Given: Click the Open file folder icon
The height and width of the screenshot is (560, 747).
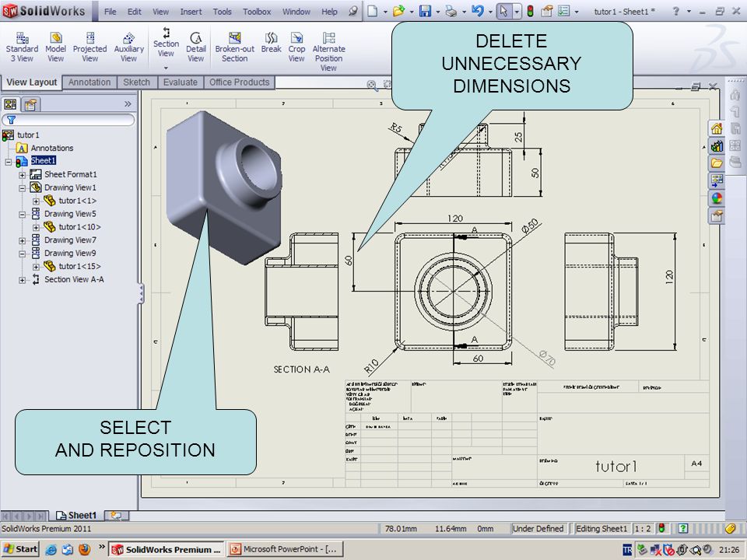Looking at the screenshot, I should 398,11.
